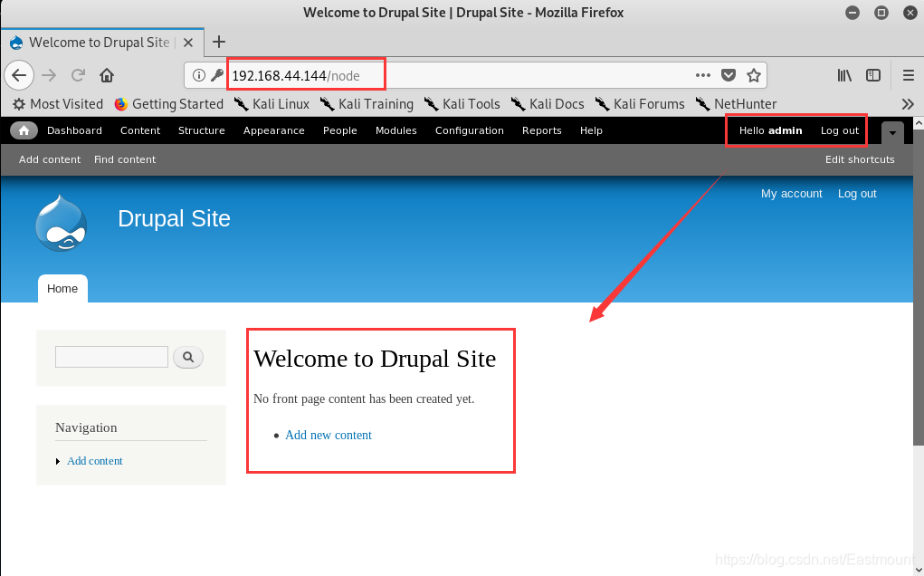Click the browser forward arrow button

[x=49, y=75]
